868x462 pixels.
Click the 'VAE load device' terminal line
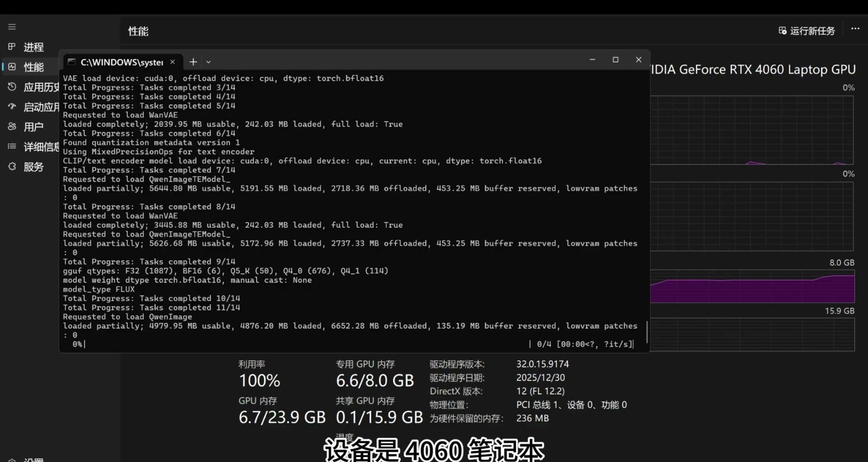click(x=224, y=78)
